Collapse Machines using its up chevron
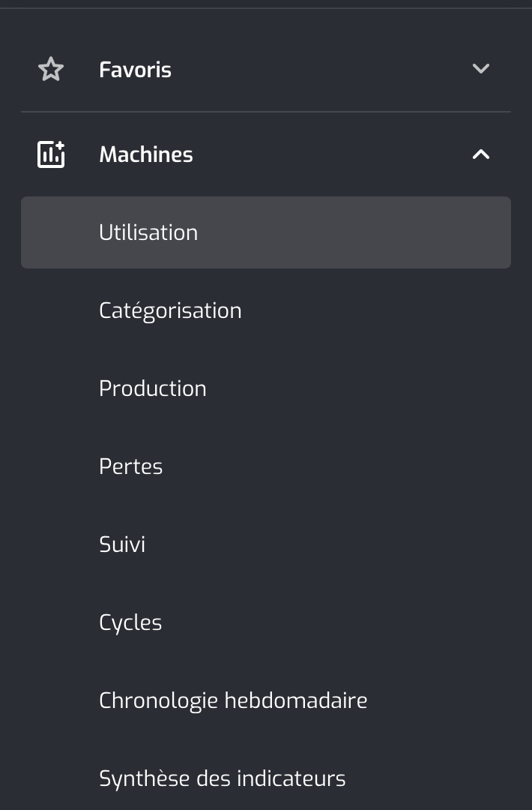This screenshot has width=532, height=810. [x=481, y=154]
